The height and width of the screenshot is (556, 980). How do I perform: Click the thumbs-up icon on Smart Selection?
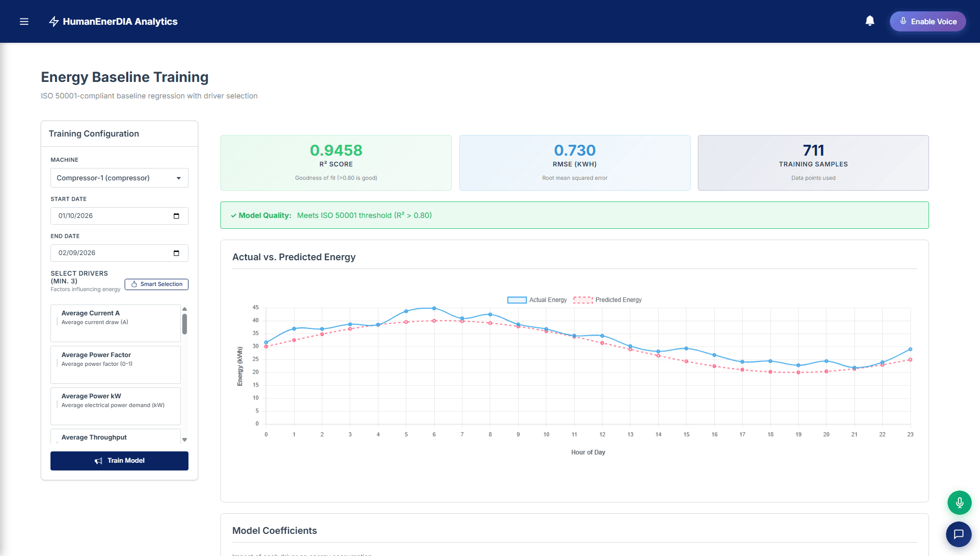(133, 284)
